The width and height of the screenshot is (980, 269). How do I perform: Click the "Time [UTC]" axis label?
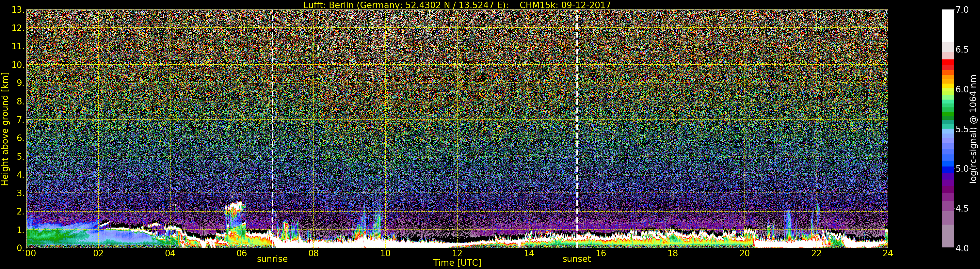click(457, 262)
